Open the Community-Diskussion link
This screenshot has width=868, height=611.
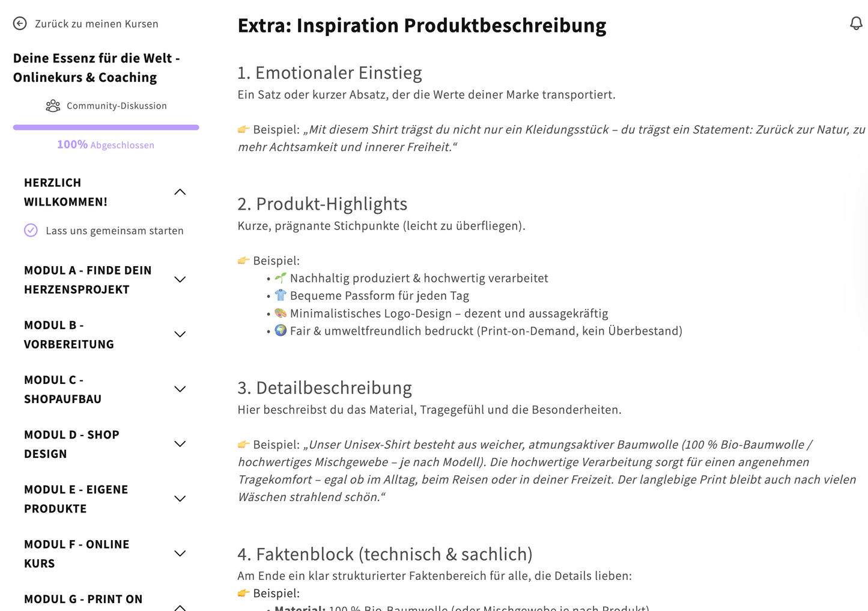117,106
